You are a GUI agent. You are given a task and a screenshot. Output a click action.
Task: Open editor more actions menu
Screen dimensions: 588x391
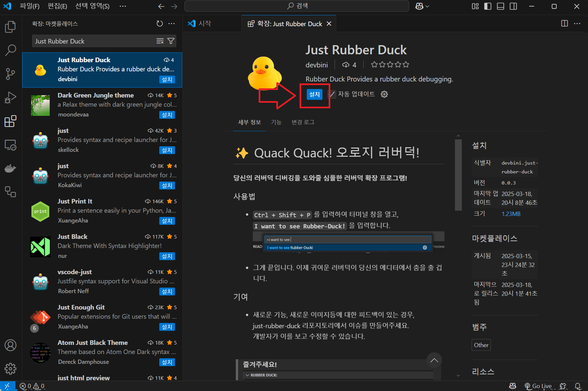[577, 23]
